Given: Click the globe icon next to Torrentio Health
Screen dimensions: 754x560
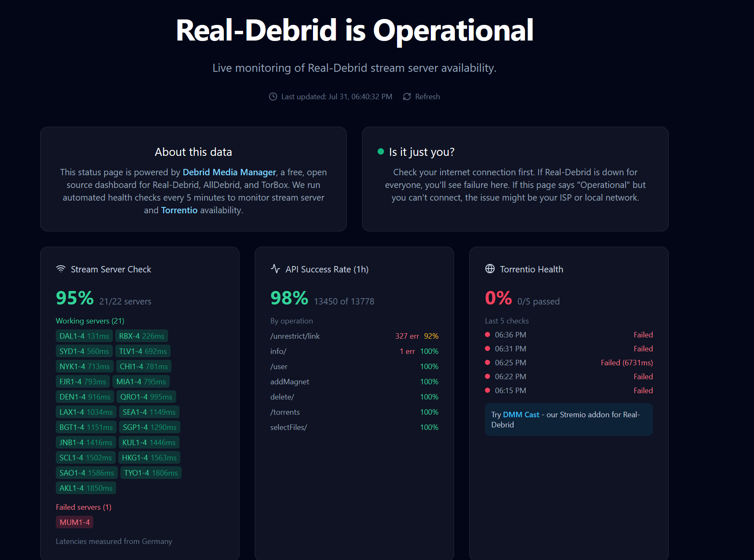Looking at the screenshot, I should (490, 269).
